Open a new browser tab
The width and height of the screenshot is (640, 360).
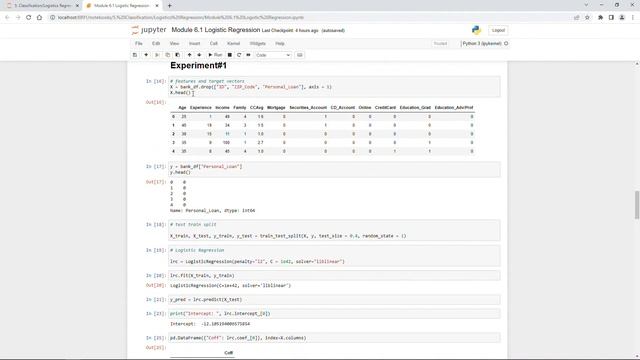169,6
